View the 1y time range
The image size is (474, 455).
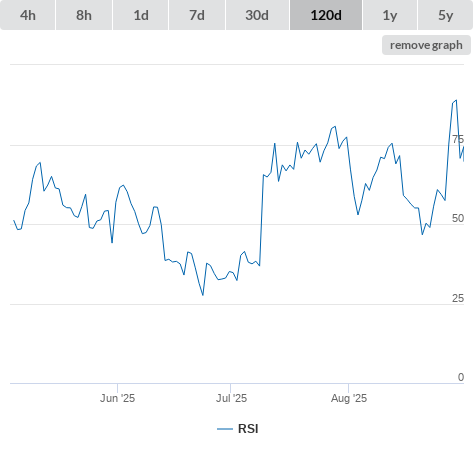[x=390, y=15]
